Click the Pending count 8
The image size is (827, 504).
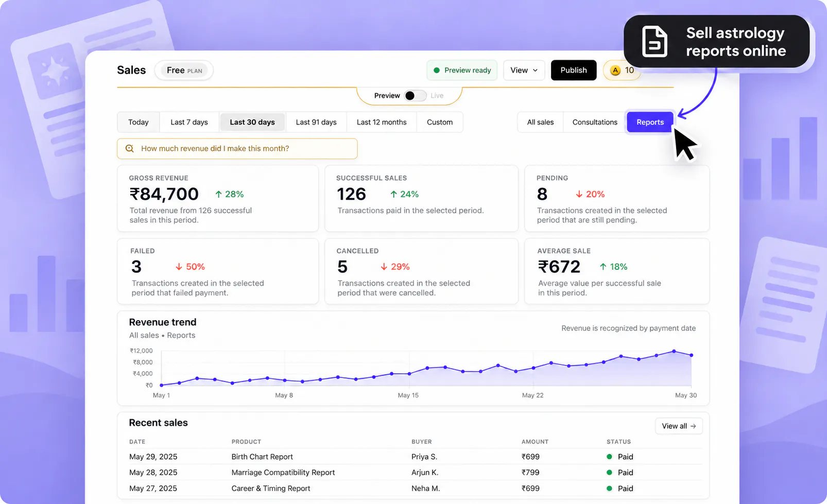tap(542, 194)
